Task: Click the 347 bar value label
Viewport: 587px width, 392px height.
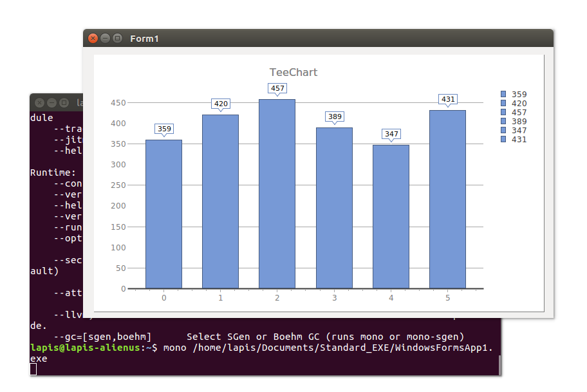Action: [391, 134]
